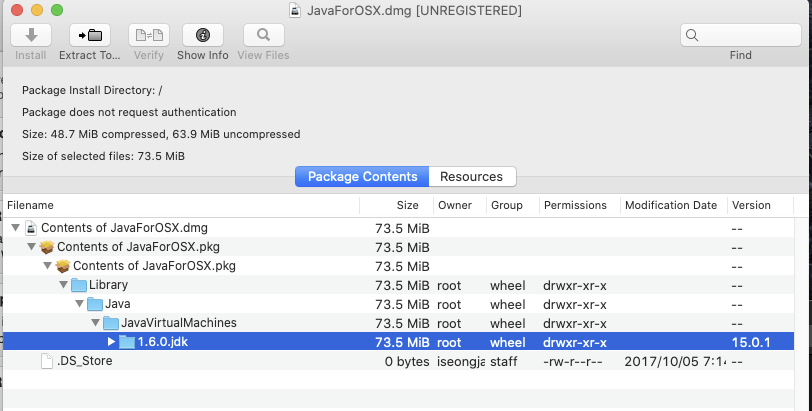The image size is (812, 411).
Task: Select the 1.6.0.jdk row name
Action: click(163, 342)
